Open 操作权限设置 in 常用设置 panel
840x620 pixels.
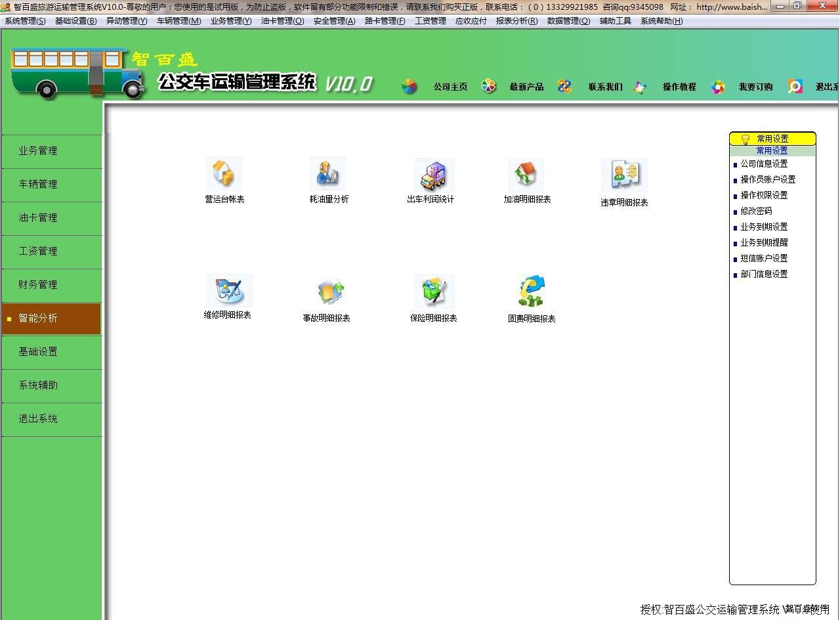tap(764, 196)
